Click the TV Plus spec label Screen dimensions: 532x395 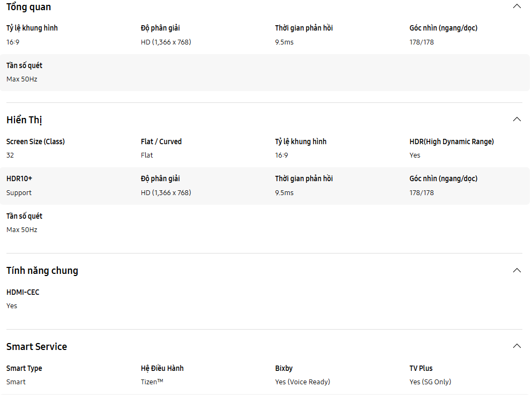421,368
